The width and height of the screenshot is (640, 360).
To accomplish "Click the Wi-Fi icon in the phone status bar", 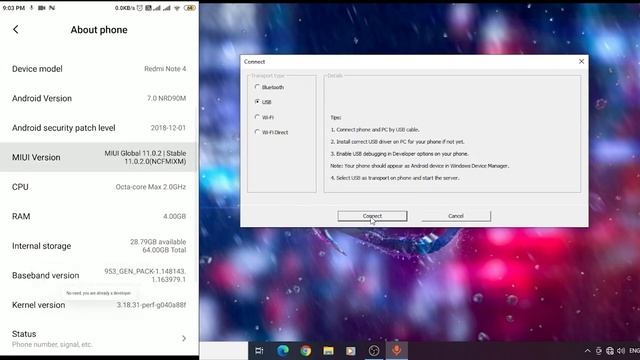I will [x=177, y=8].
